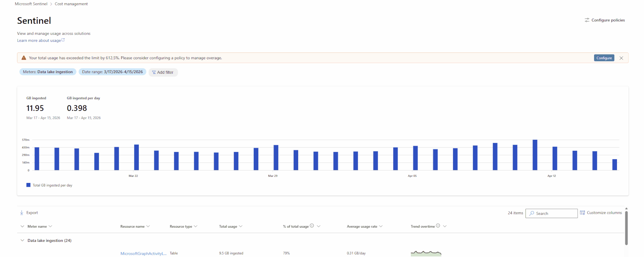Viewport: 644px width, 257px height.
Task: Click the 11.95 GB ingested value
Action: (x=35, y=108)
